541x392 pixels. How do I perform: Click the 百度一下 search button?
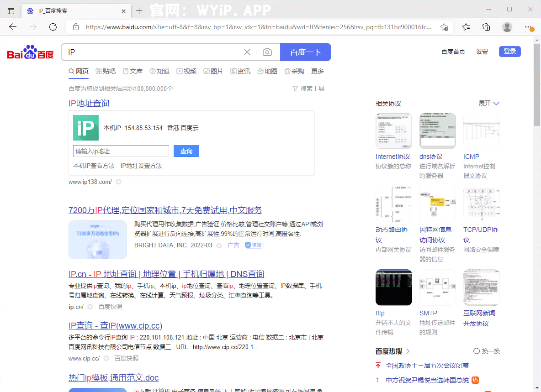pos(306,52)
